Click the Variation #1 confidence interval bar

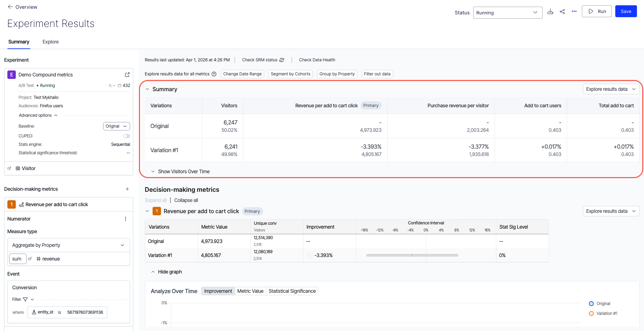pos(412,255)
